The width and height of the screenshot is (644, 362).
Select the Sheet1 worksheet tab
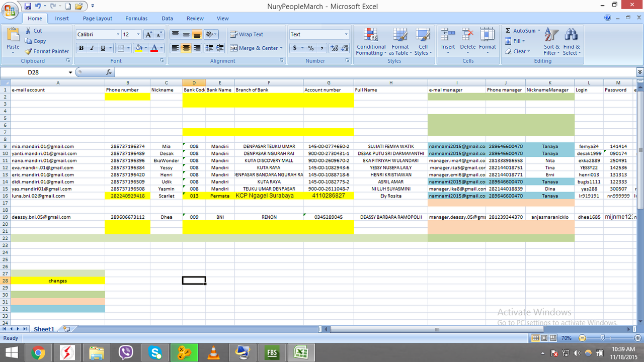click(44, 329)
